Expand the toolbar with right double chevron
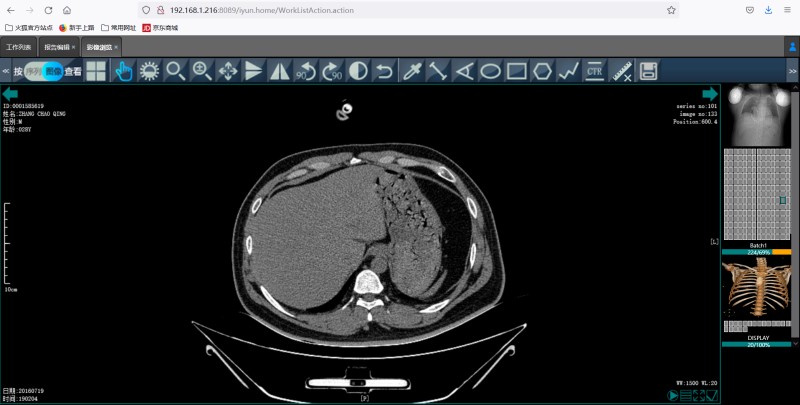 [794, 71]
